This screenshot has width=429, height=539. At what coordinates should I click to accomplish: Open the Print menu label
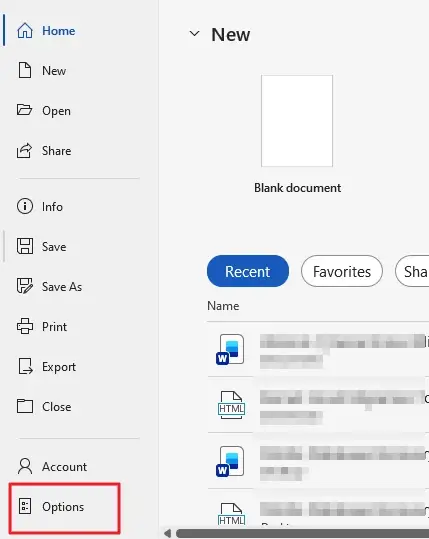(54, 327)
